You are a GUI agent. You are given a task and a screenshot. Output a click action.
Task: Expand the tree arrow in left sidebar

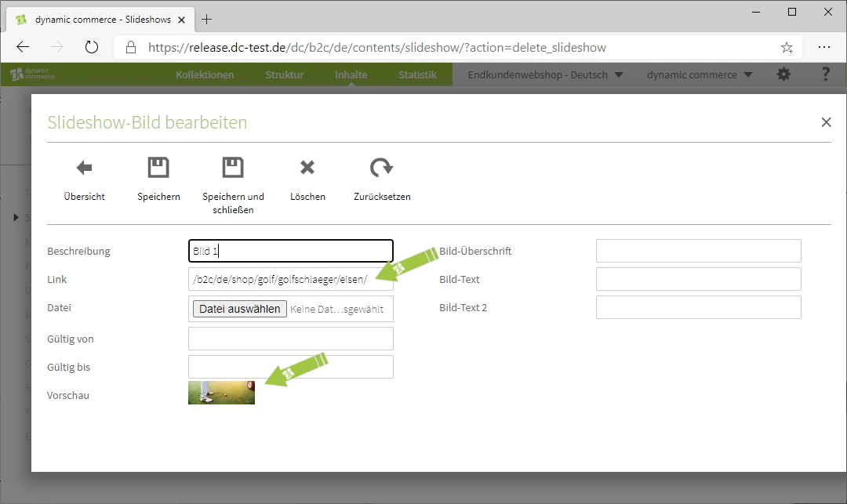point(16,217)
